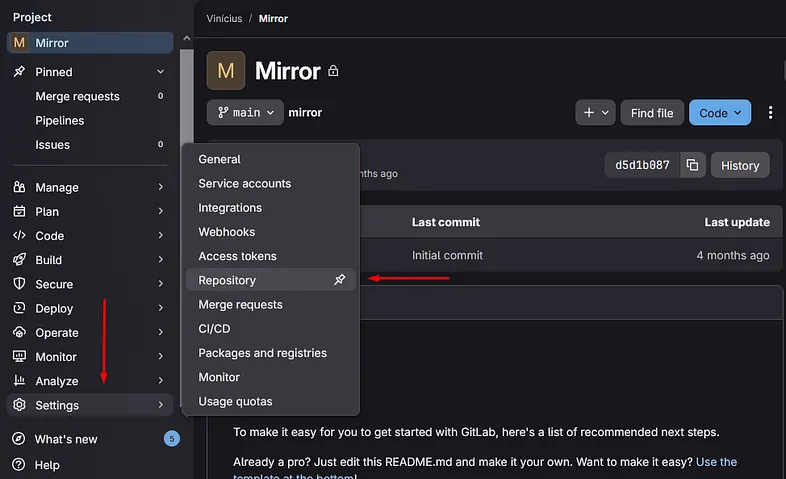Expand the Secure submenu arrow
786x479 pixels.
(160, 284)
